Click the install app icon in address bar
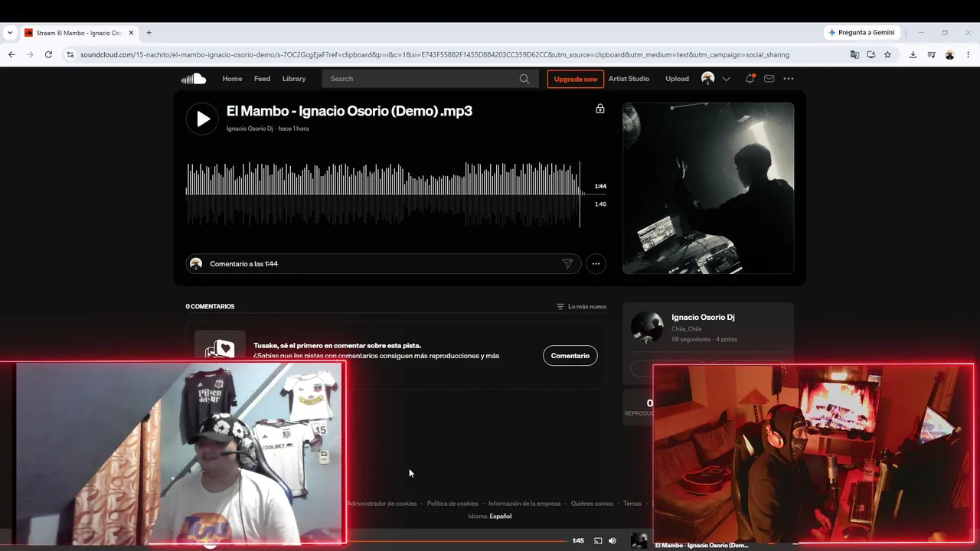Screen dimensions: 980x551 871,55
